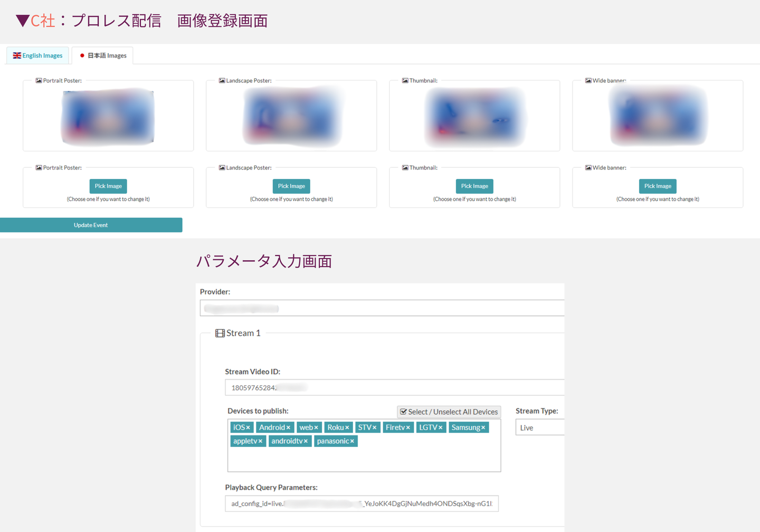Click the "Playback Query Parameters:" label
The width and height of the screenshot is (760, 532).
pyautogui.click(x=271, y=488)
